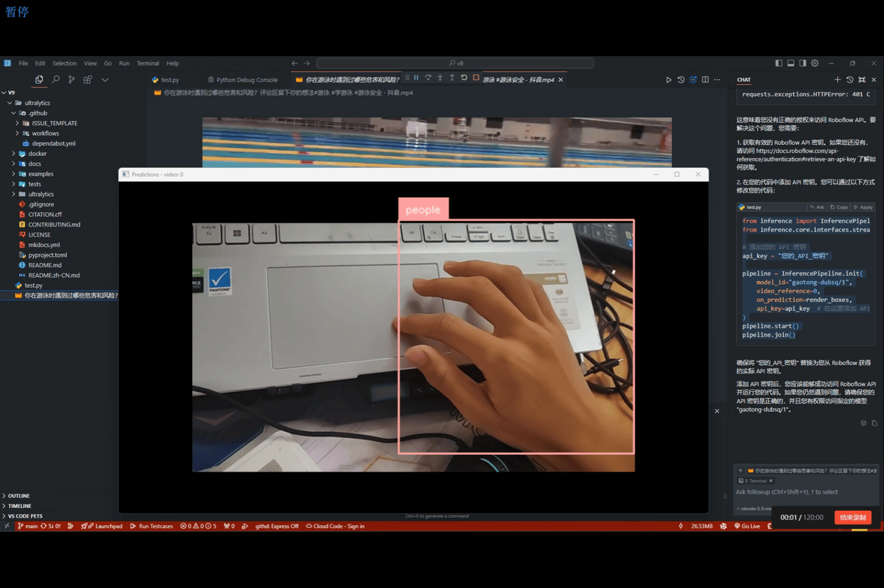
Task: Expand the OUTLINE section
Action: (x=19, y=496)
